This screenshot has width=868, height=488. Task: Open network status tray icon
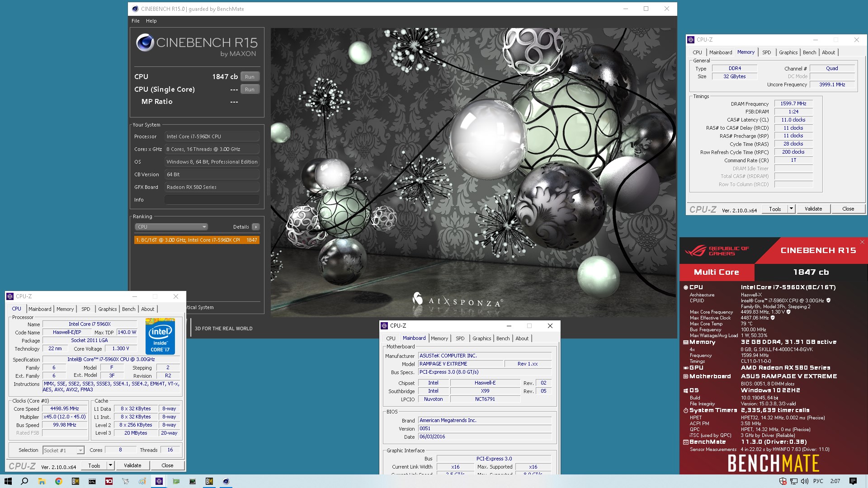(793, 481)
